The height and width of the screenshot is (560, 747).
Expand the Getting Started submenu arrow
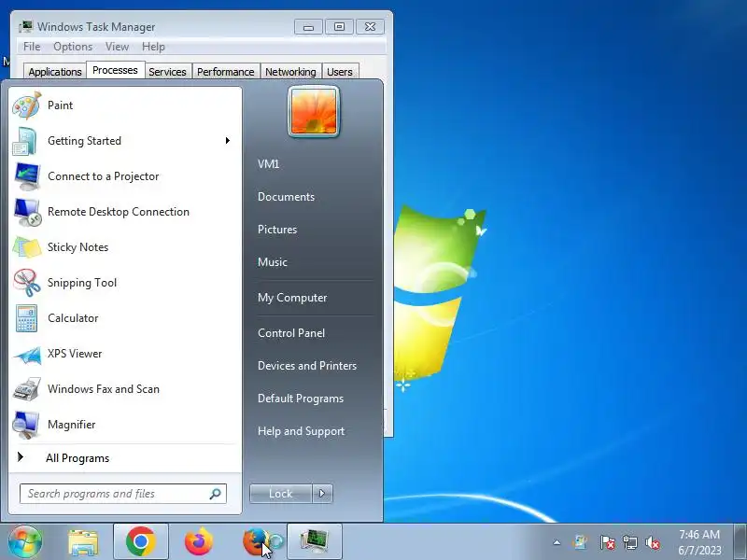[228, 141]
